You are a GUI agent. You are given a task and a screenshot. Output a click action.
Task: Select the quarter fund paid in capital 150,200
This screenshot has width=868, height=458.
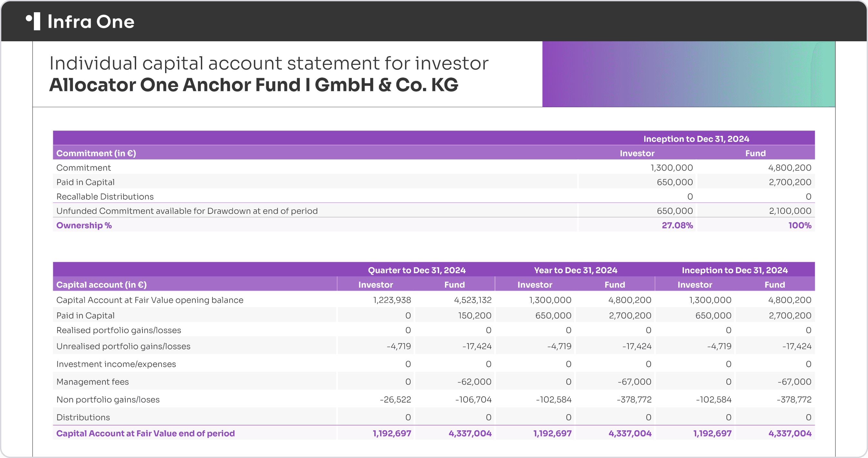[474, 315]
